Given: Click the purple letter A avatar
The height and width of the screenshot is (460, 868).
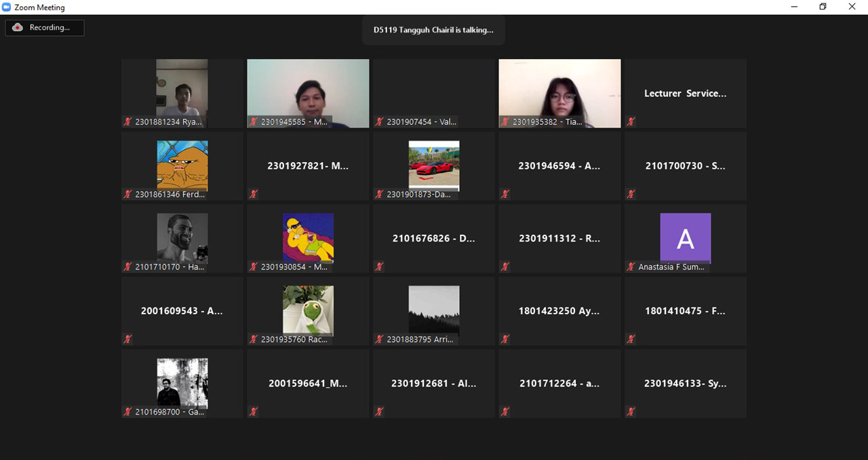Looking at the screenshot, I should tap(685, 238).
